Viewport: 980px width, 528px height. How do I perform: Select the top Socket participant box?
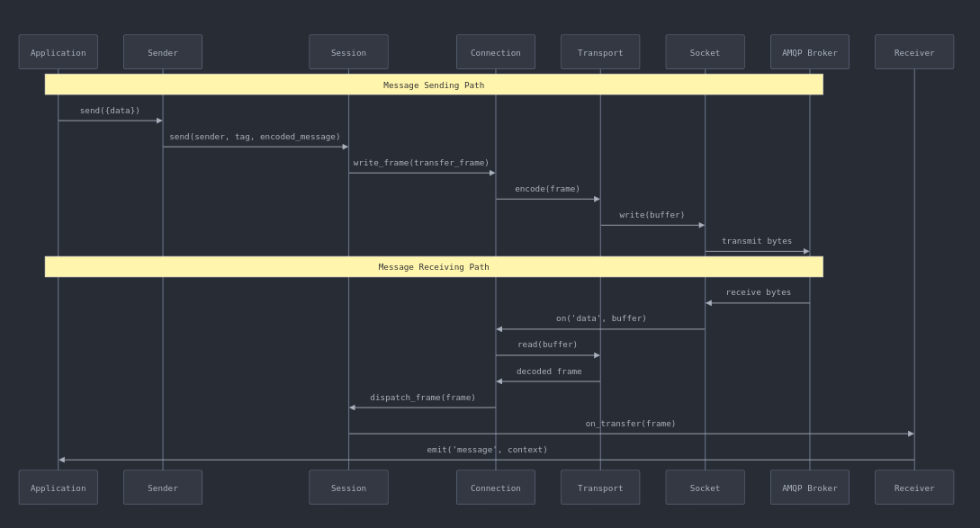(705, 52)
